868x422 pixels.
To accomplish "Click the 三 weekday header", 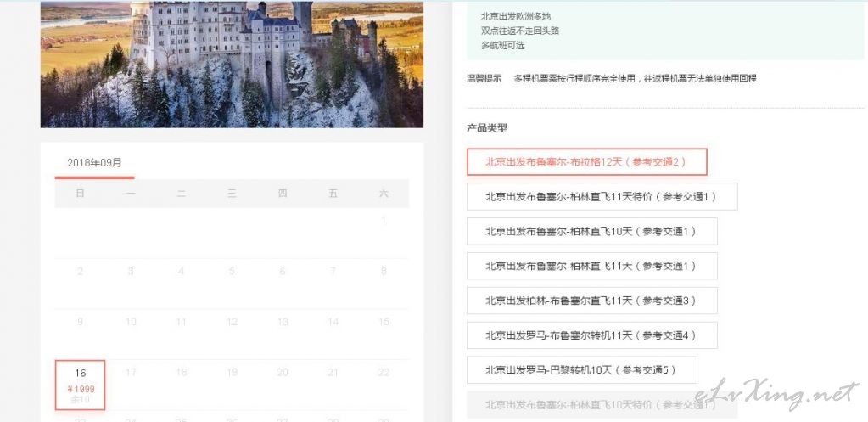I will (x=232, y=194).
